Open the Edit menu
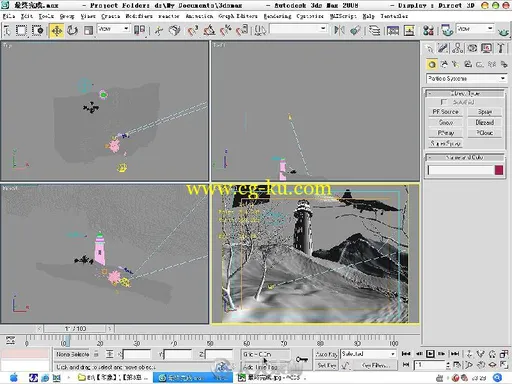The height and width of the screenshot is (384, 512). [x=27, y=16]
